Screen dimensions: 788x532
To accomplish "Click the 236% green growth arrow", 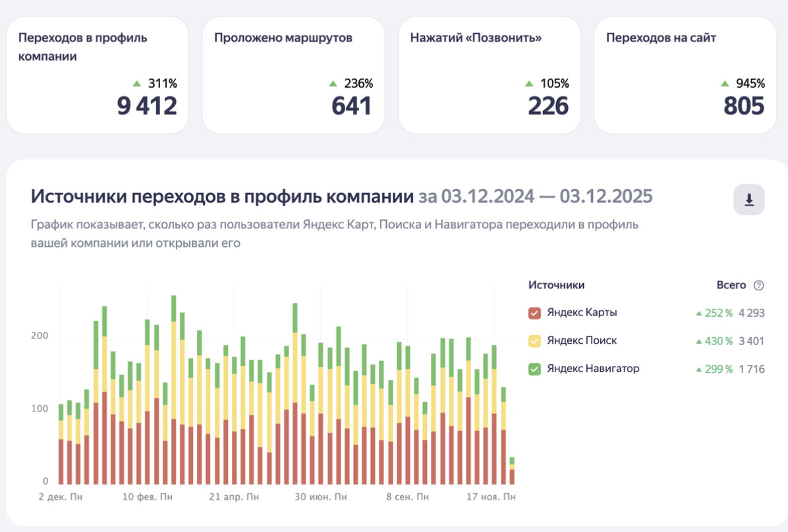I will [x=333, y=84].
